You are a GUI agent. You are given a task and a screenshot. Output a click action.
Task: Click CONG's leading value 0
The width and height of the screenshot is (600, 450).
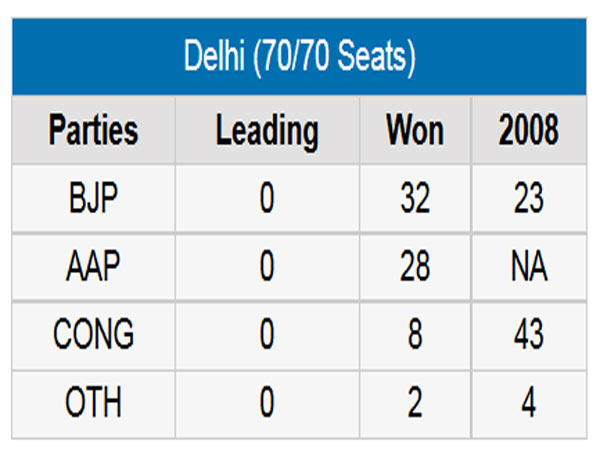[267, 334]
